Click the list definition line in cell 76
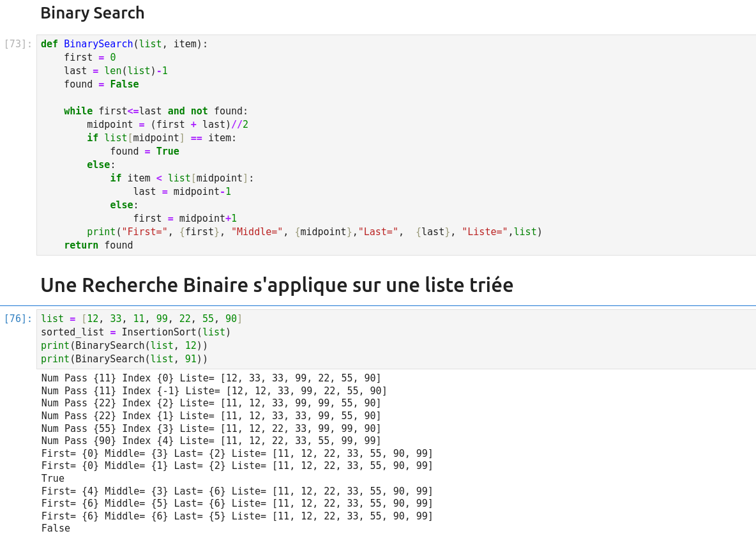756x538 pixels. tap(142, 319)
